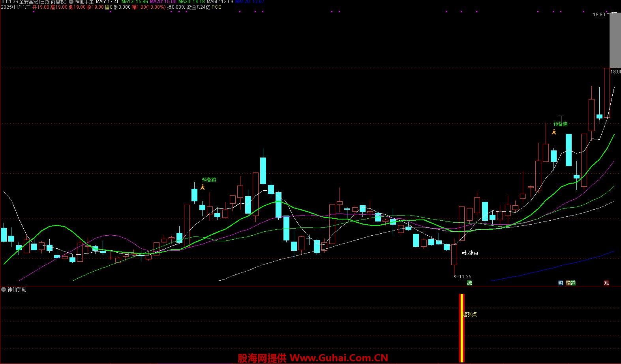Image resolution: width=621 pixels, height=364 pixels.
Task: Select the MA13 legend value
Action: pyautogui.click(x=135, y=2)
